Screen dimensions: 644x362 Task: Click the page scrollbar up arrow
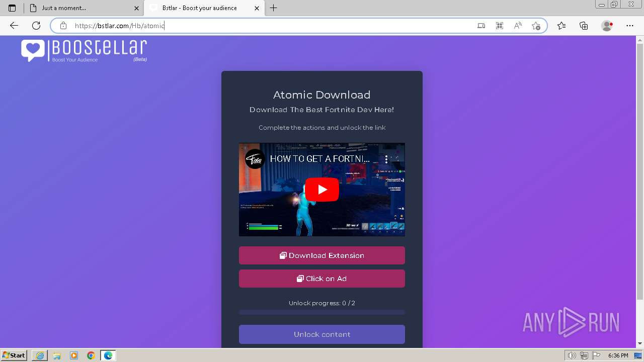[640, 39]
